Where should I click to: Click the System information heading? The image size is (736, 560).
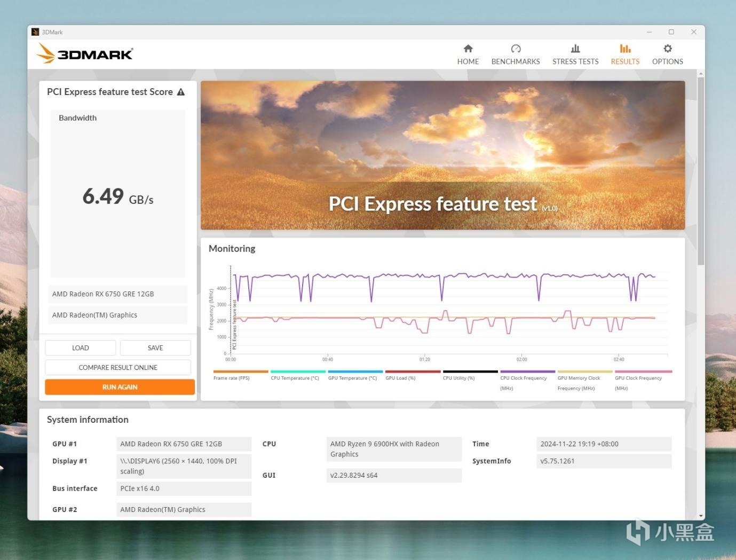tap(88, 420)
